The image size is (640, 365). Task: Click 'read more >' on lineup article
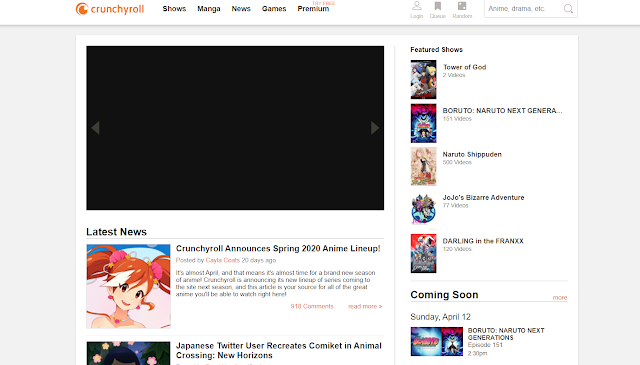[365, 306]
